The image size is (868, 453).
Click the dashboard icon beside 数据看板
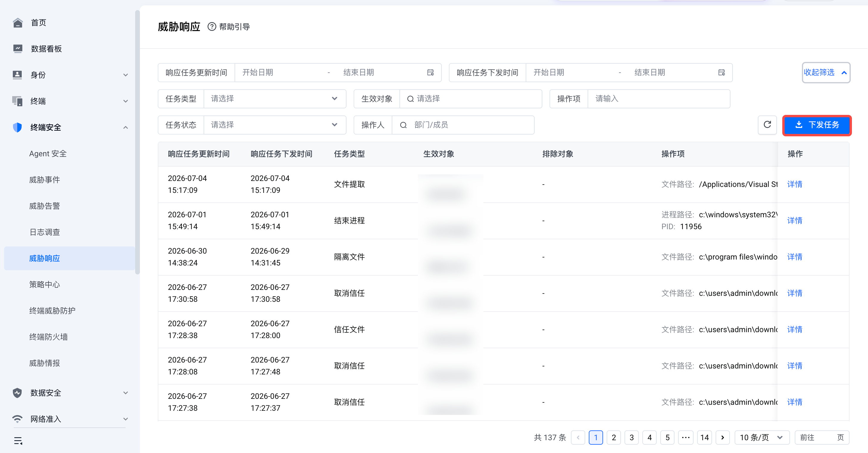tap(18, 49)
